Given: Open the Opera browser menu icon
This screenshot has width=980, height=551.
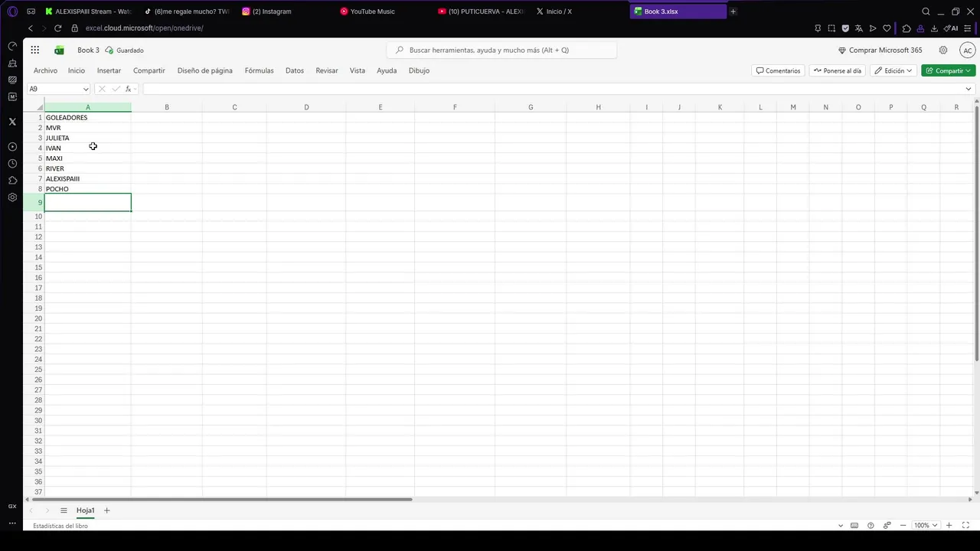Looking at the screenshot, I should click(12, 11).
